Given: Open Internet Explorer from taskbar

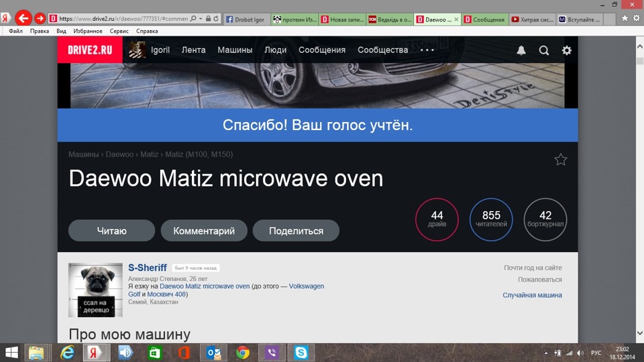Looking at the screenshot, I should click(x=67, y=353).
